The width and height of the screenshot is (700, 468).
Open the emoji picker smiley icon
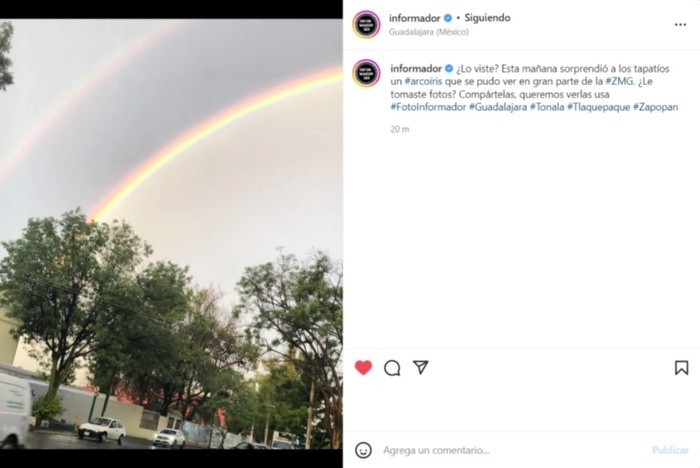click(363, 450)
